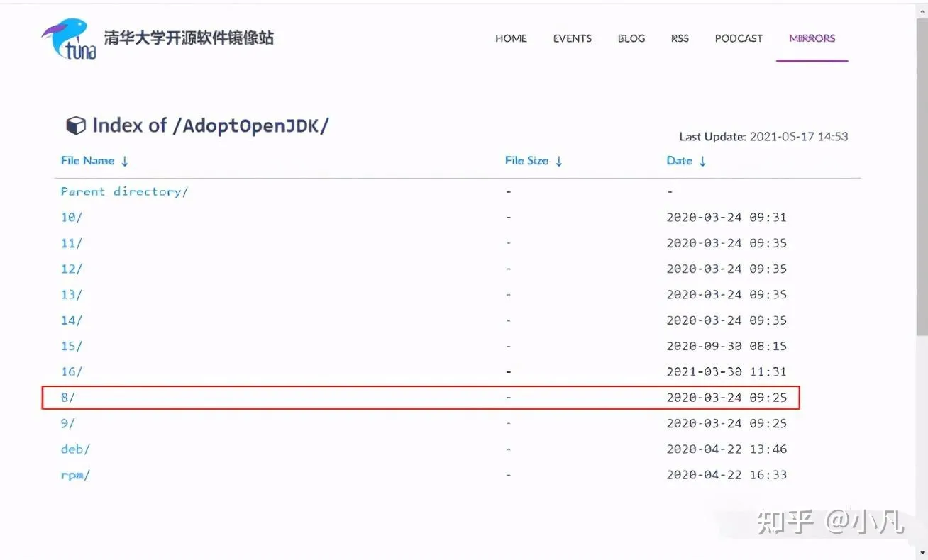
Task: Click the date 2020-09-30 08:15
Action: pyautogui.click(x=727, y=346)
